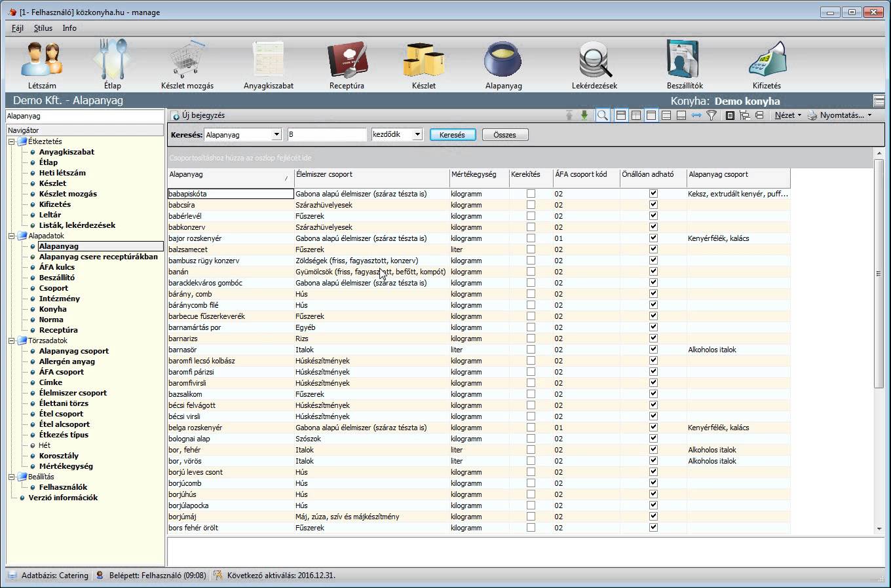Toggle Kerekítés checkbox for babapiskóta row
This screenshot has width=891, height=588.
531,194
